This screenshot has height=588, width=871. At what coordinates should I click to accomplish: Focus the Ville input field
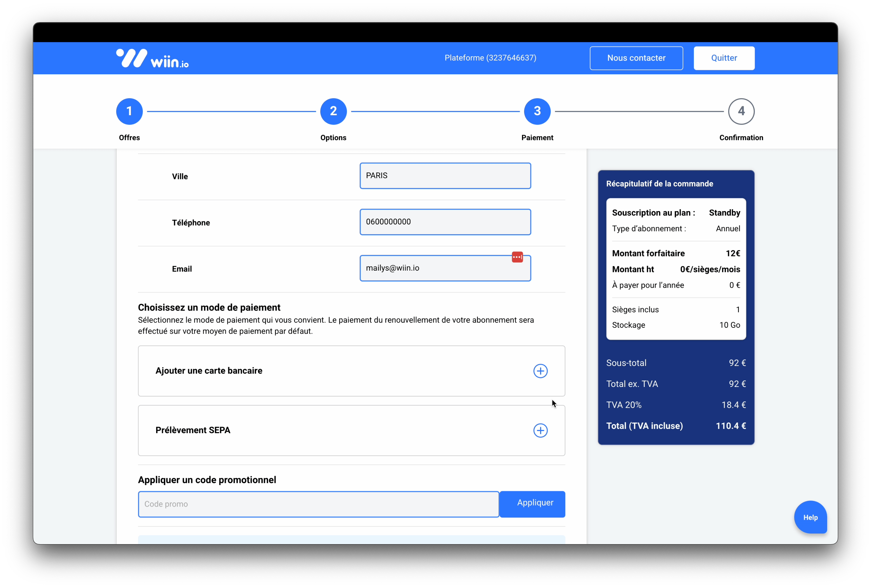445,176
